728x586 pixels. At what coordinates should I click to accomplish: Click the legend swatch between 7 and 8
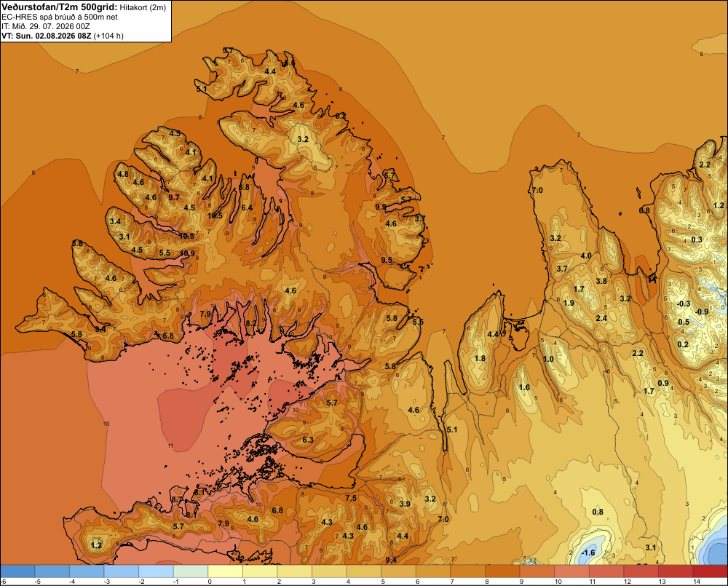(x=468, y=571)
